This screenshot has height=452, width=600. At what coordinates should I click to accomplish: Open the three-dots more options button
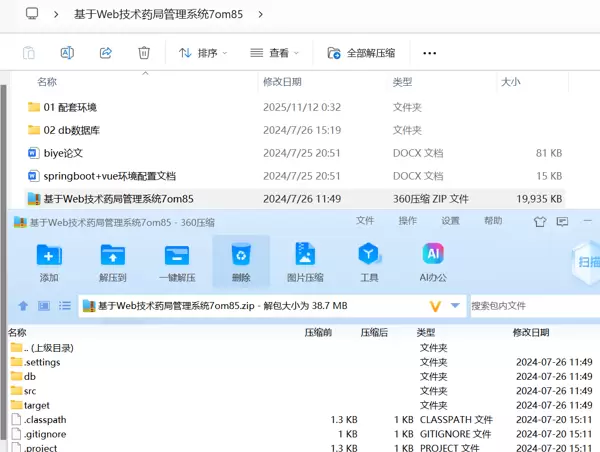(x=430, y=53)
